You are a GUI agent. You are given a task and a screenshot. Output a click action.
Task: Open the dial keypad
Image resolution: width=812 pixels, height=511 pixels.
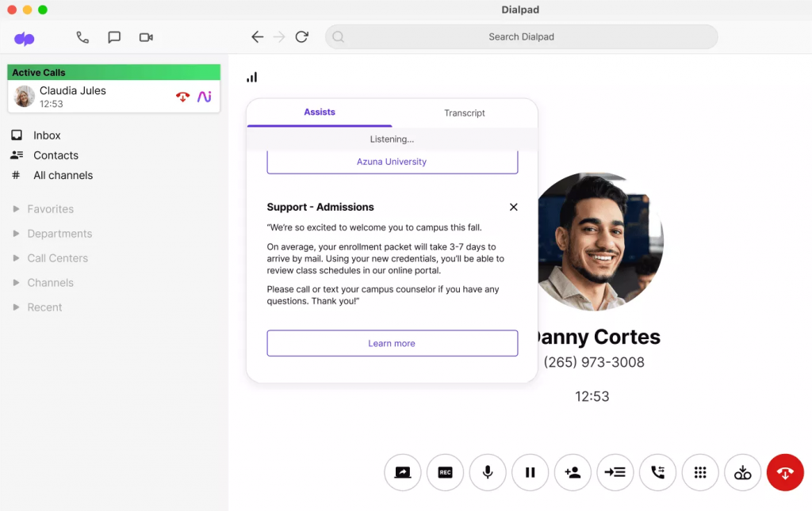click(x=700, y=473)
